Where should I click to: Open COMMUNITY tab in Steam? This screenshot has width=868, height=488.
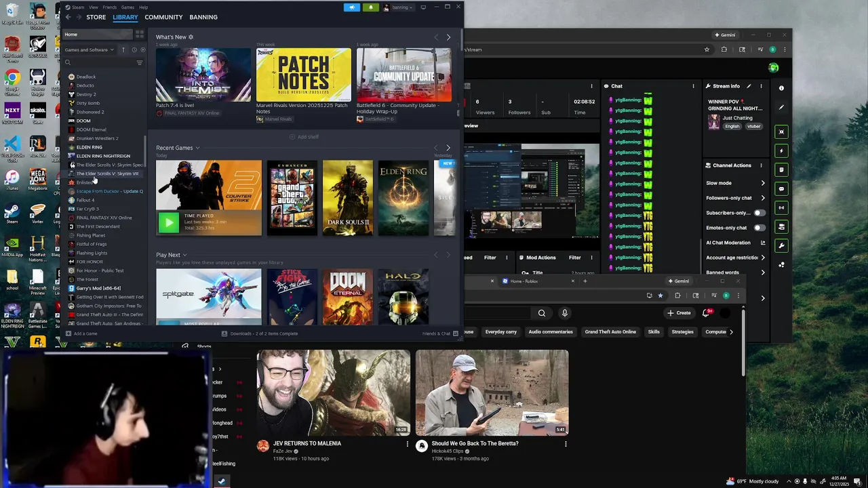point(163,17)
